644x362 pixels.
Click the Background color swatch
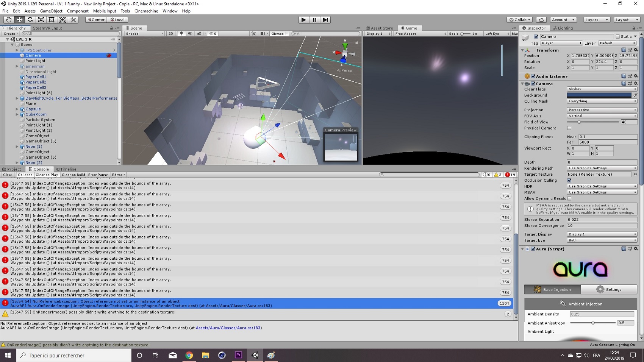pyautogui.click(x=599, y=95)
